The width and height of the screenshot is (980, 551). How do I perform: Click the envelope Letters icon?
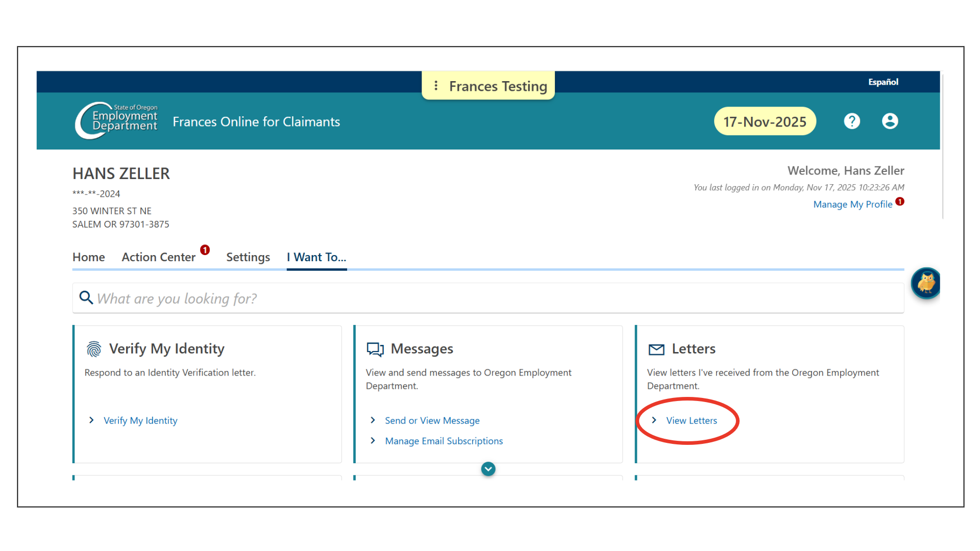656,349
